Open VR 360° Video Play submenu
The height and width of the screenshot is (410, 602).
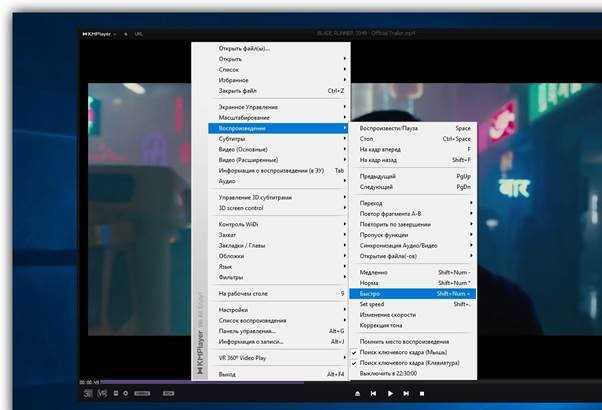[278, 358]
